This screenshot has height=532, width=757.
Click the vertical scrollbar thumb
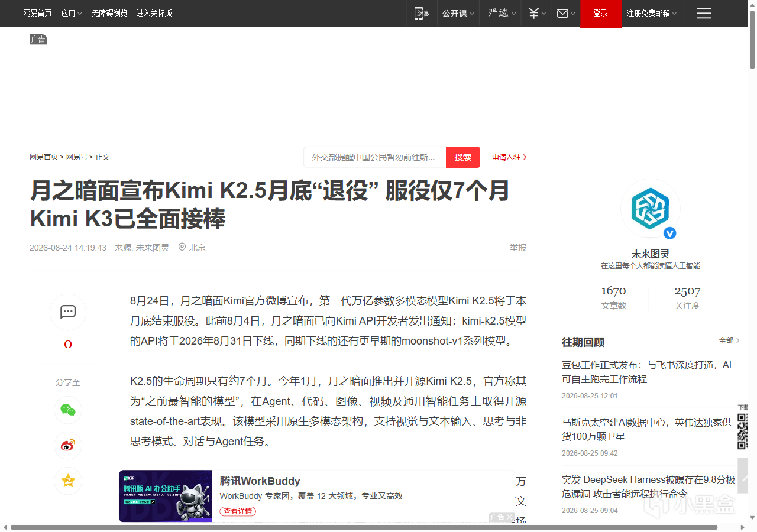pos(752,38)
